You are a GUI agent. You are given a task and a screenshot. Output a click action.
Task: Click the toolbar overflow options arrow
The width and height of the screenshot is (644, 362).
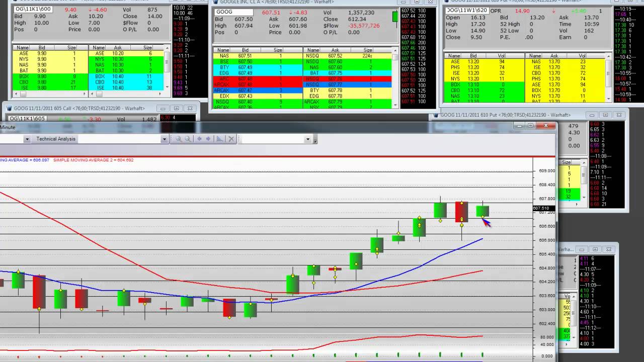315,140
